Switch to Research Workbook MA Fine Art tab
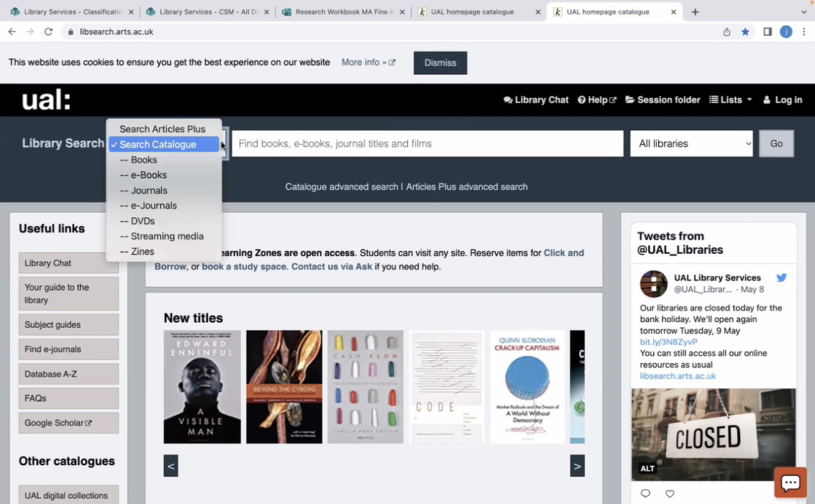The image size is (815, 504). (x=338, y=12)
